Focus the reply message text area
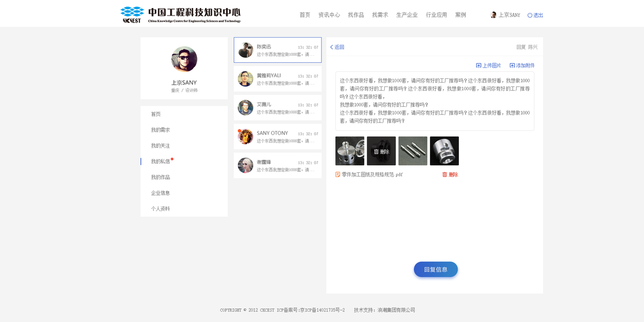This screenshot has height=322, width=644. click(435, 101)
